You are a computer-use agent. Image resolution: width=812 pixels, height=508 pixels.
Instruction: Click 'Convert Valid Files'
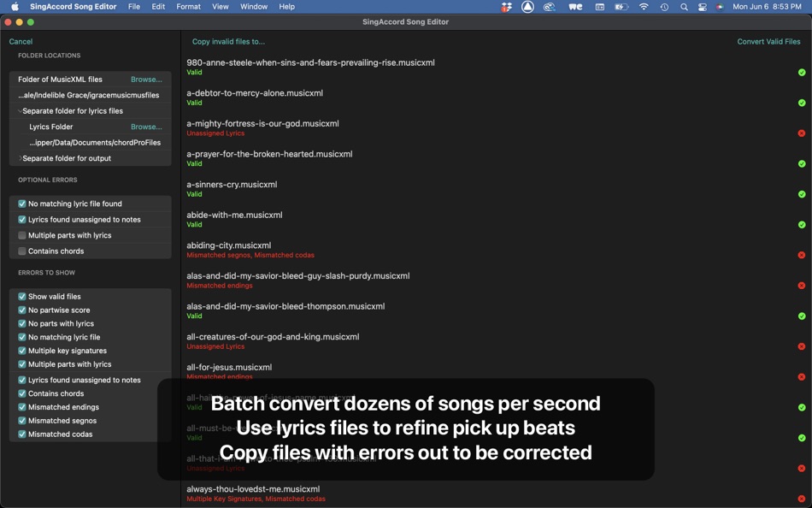[768, 41]
